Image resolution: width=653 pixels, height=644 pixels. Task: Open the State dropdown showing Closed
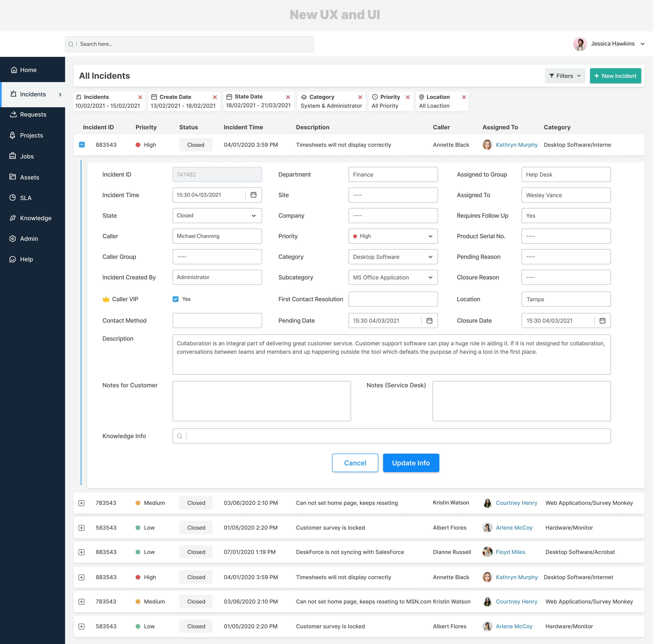(x=217, y=216)
